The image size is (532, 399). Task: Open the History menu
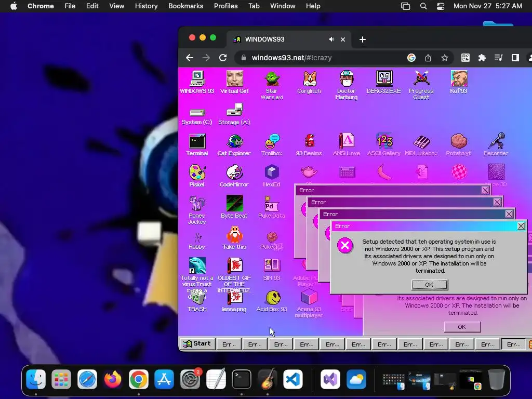pos(146,6)
